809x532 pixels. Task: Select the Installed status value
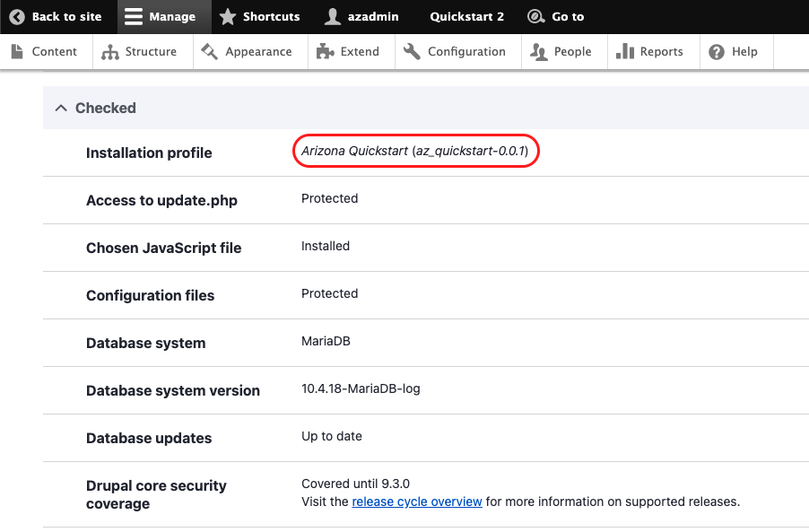[x=326, y=246]
